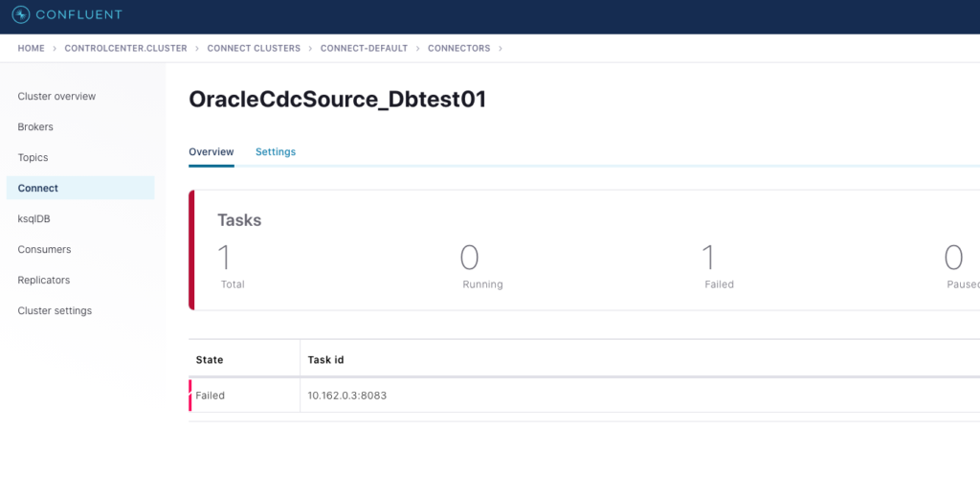The image size is (980, 498).
Task: Open Cluster settings
Action: click(55, 311)
